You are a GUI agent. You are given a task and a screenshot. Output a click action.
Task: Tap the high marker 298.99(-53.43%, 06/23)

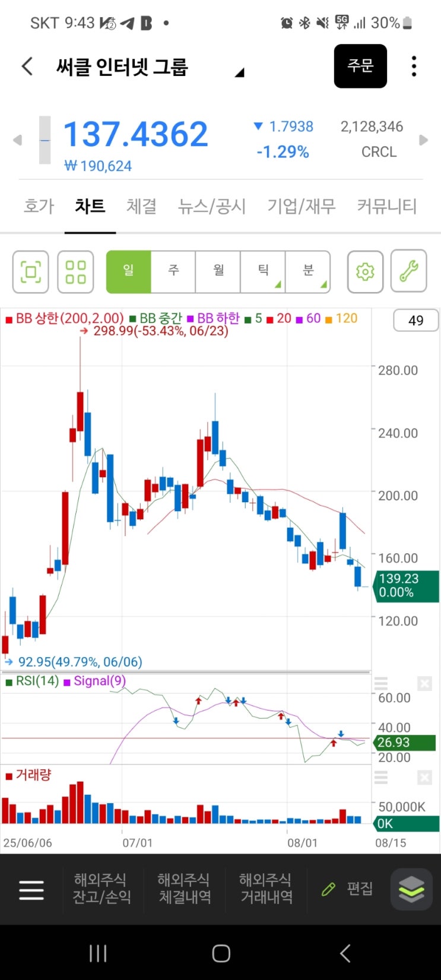click(x=154, y=331)
